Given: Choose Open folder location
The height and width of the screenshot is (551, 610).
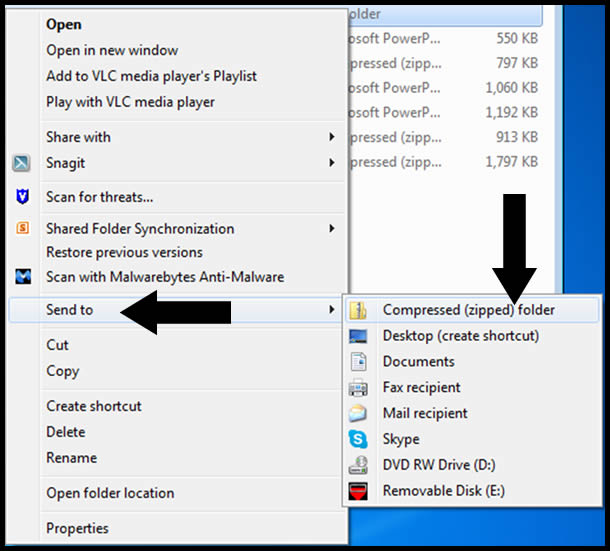Looking at the screenshot, I should click(x=110, y=493).
